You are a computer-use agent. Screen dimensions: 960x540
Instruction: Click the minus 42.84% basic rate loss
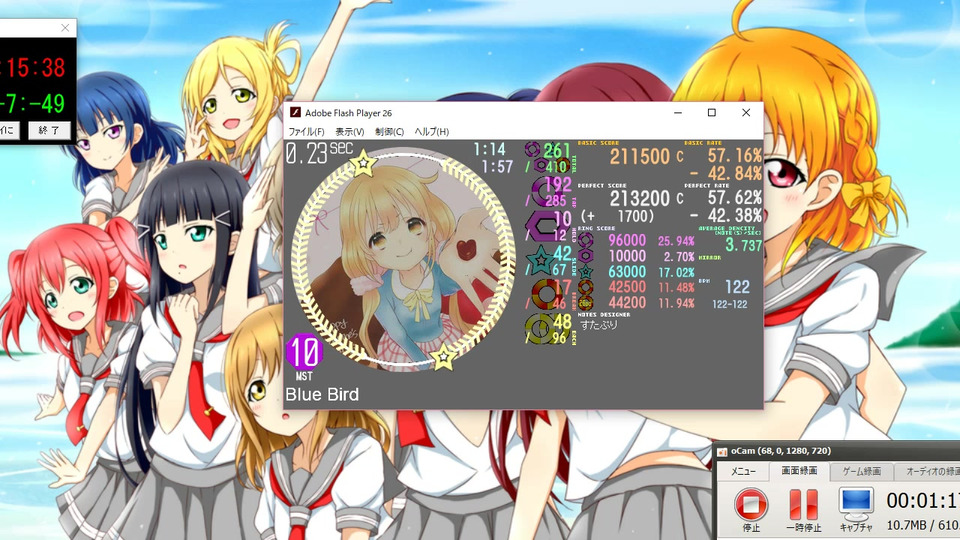726,173
